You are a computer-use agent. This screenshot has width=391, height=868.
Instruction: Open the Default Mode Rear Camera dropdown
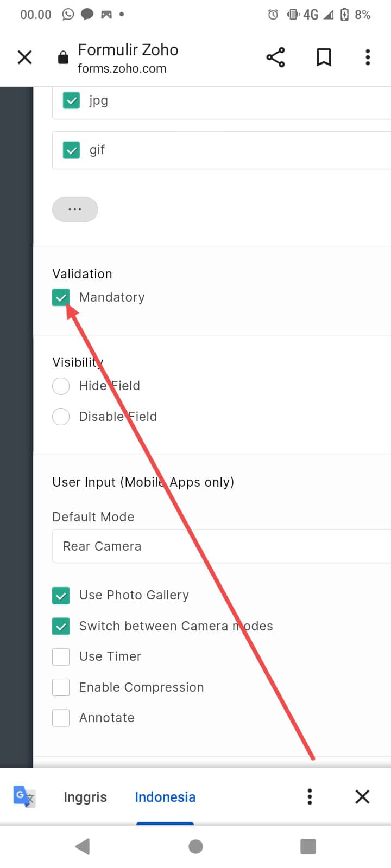tap(222, 546)
